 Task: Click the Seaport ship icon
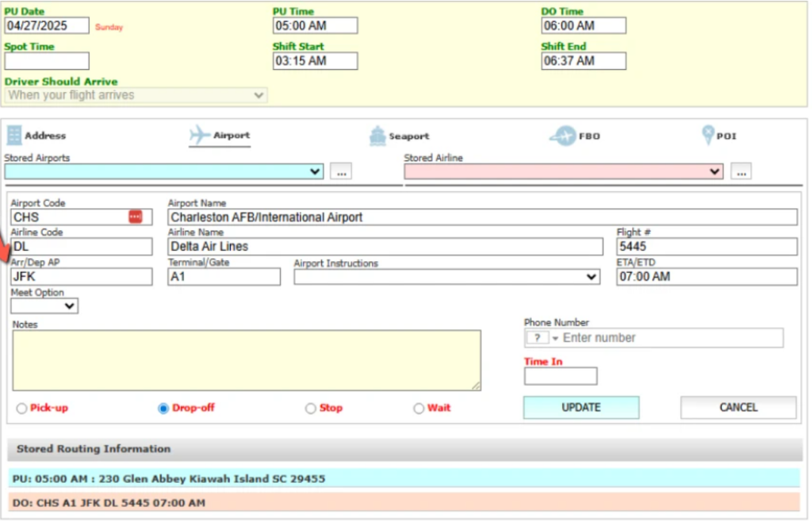click(377, 137)
